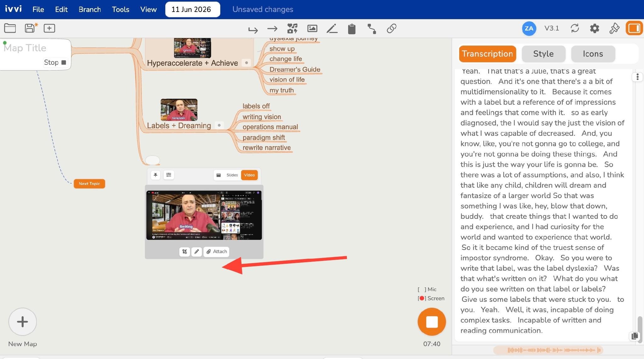Click the sync refresh icon
Image resolution: width=644 pixels, height=359 pixels.
click(x=575, y=28)
